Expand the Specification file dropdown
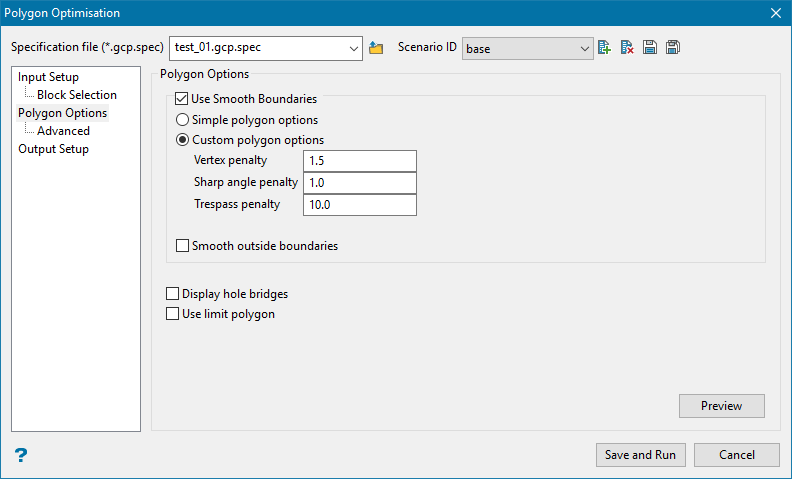The width and height of the screenshot is (792, 479). pos(353,48)
